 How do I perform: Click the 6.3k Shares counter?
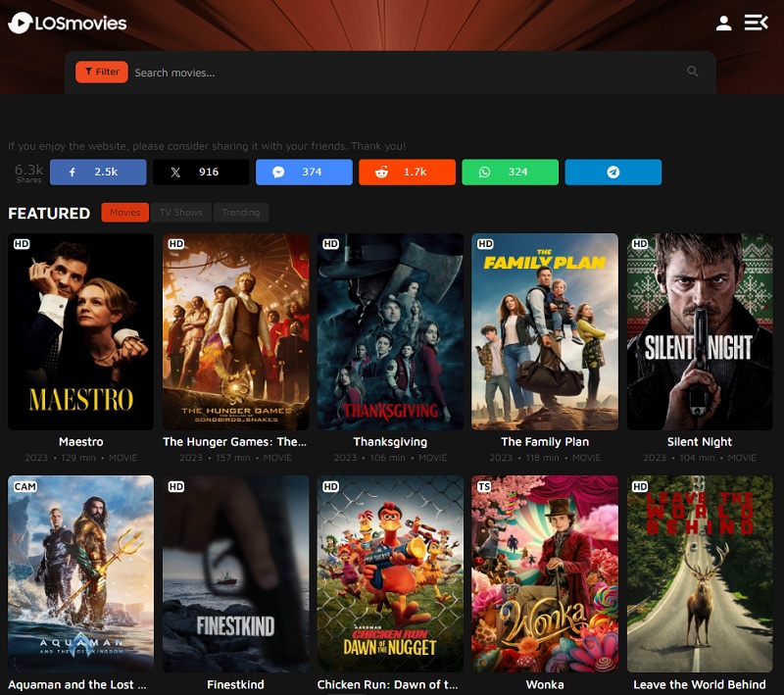click(29, 173)
